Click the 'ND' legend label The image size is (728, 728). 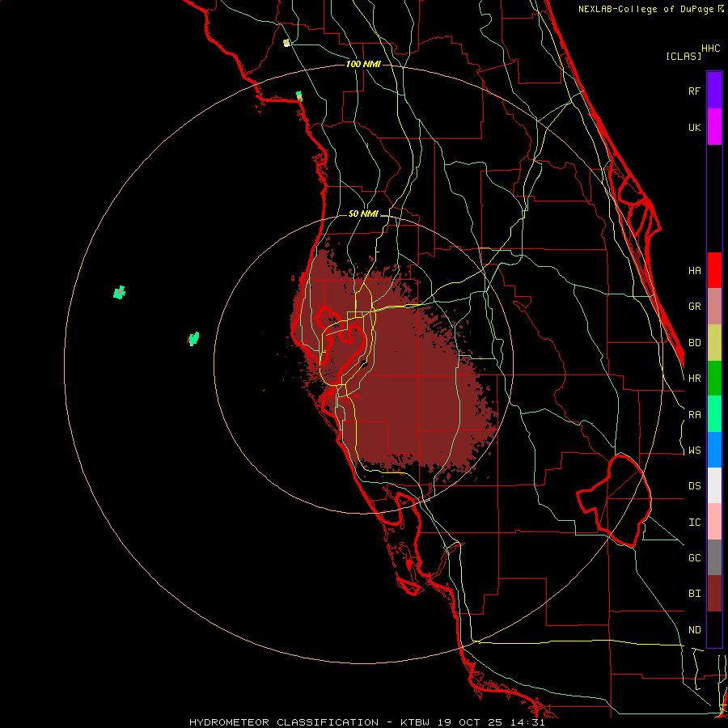pos(694,630)
